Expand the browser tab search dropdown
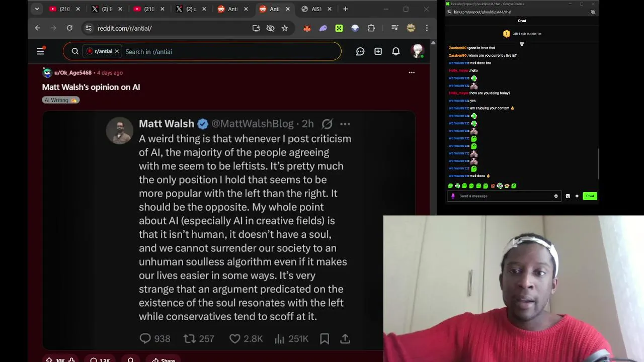This screenshot has height=362, width=644. coord(37,9)
